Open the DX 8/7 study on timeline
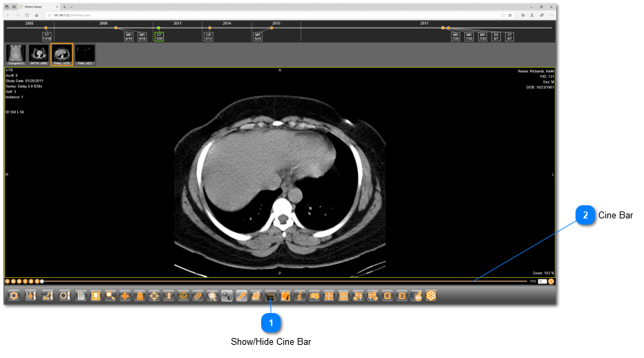The width and height of the screenshot is (644, 358). (x=495, y=37)
